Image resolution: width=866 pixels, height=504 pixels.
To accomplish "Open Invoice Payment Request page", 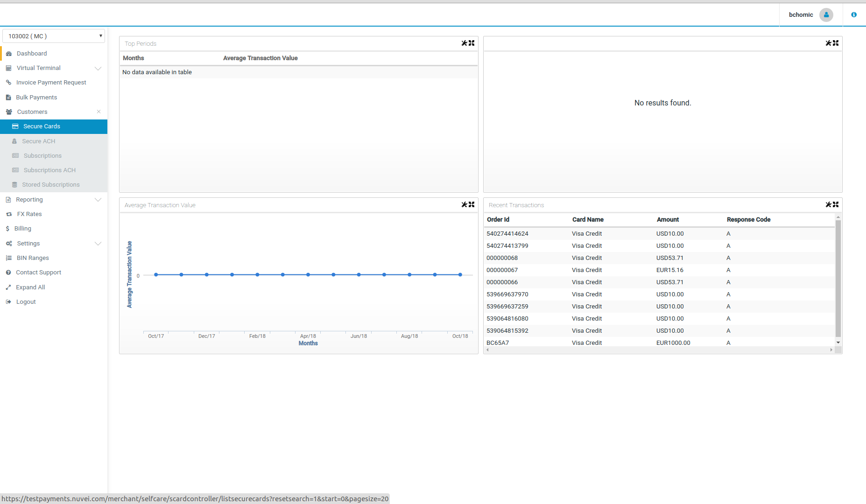I will point(51,83).
